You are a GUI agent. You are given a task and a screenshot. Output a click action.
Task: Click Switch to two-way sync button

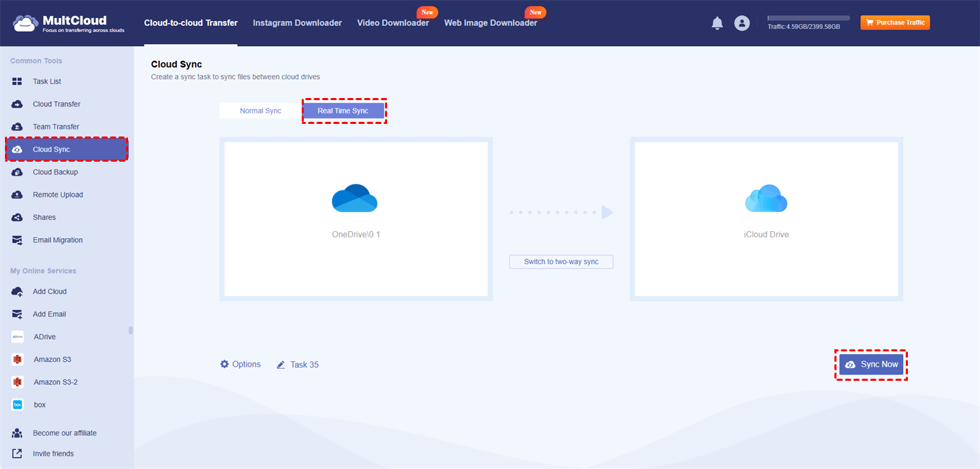561,262
